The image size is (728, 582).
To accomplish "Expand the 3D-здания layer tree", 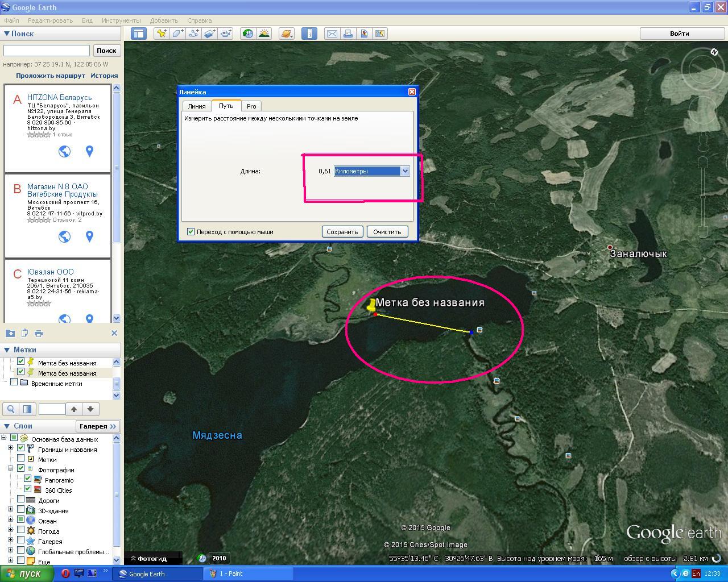I will pos(10,510).
